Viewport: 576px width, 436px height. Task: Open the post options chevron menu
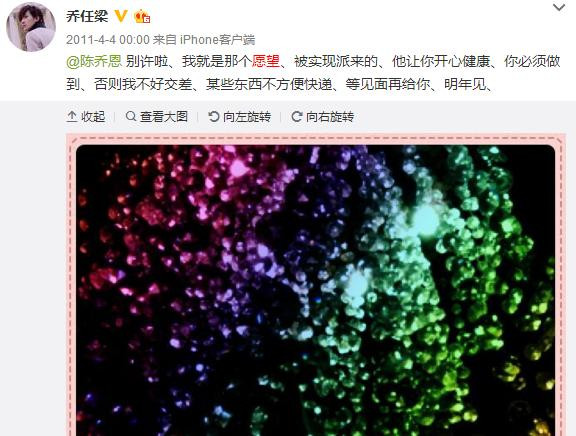[559, 7]
